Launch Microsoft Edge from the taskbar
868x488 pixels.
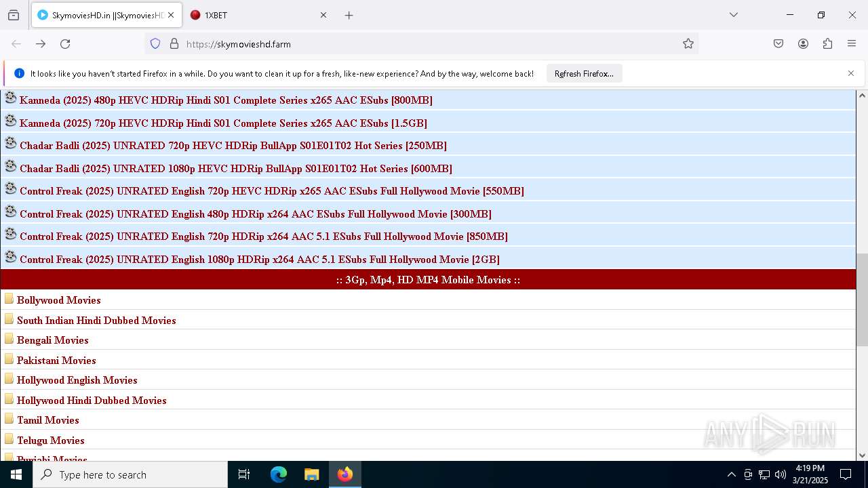[279, 474]
